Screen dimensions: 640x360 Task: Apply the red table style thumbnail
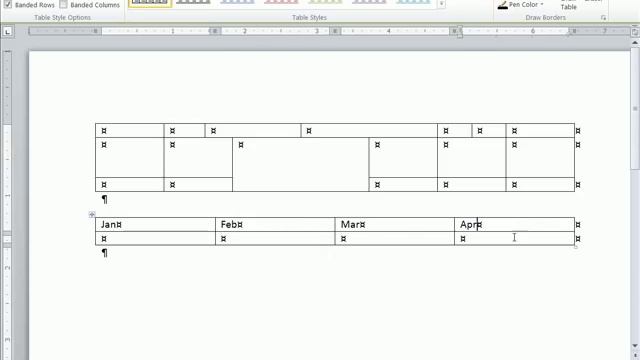click(281, 2)
